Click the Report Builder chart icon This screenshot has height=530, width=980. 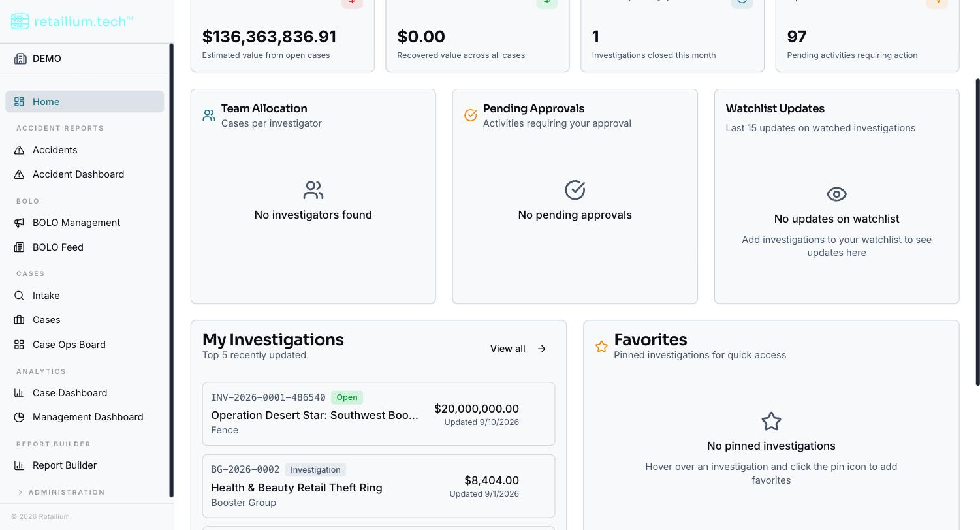pyautogui.click(x=19, y=465)
